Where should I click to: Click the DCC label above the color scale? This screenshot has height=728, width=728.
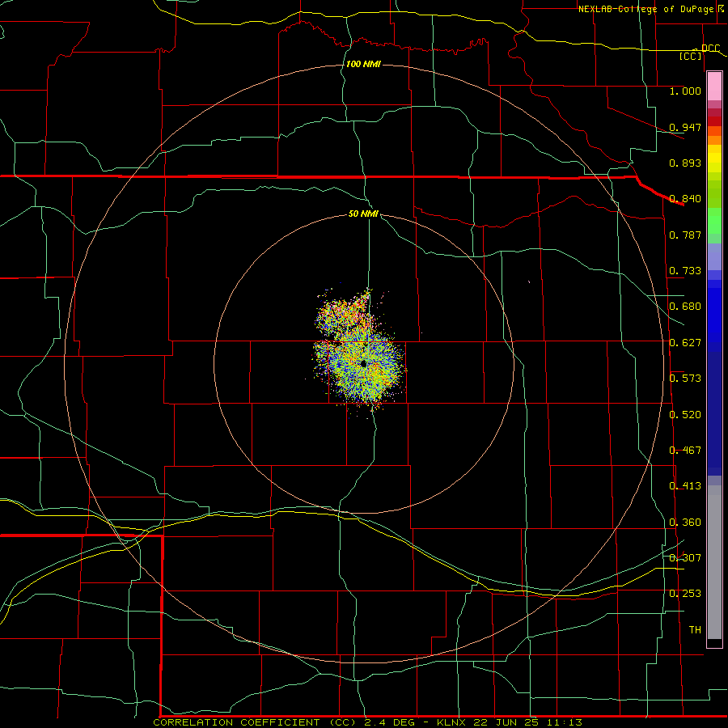pyautogui.click(x=710, y=49)
